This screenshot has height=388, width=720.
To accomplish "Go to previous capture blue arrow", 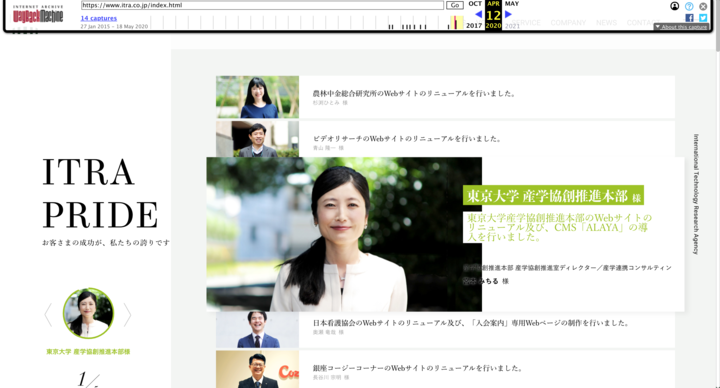I will tap(478, 14).
